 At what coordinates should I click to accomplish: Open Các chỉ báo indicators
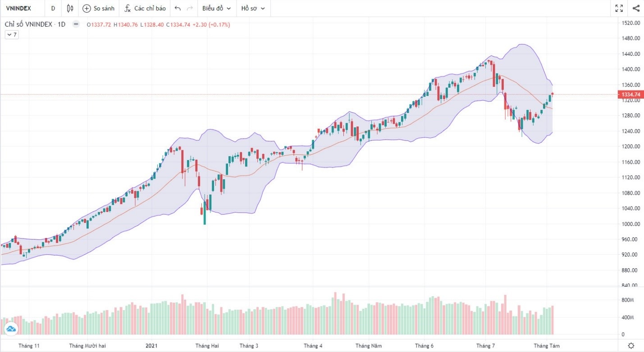click(x=145, y=8)
